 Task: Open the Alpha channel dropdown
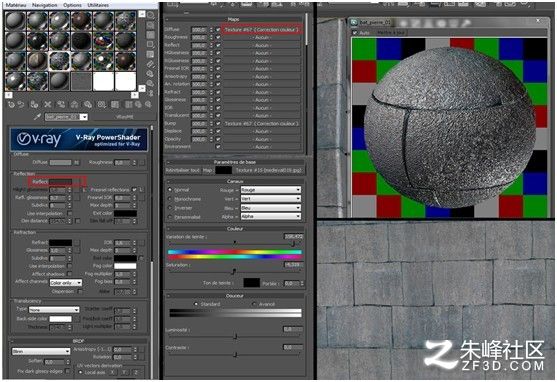click(x=271, y=216)
